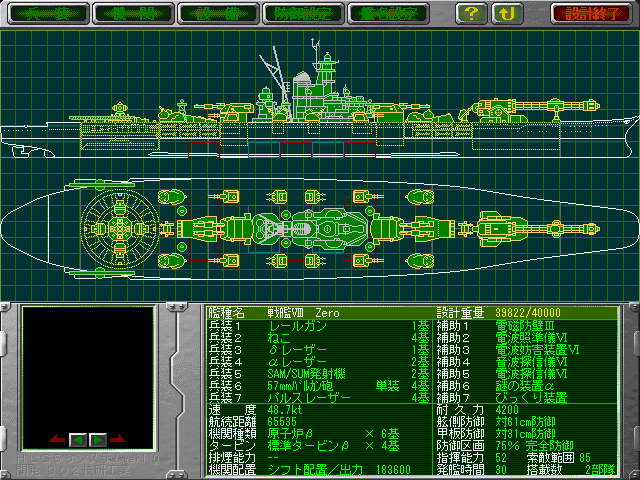Viewport: 640px width, 480px height.
Task: Click the output value 183600
Action: point(393,469)
